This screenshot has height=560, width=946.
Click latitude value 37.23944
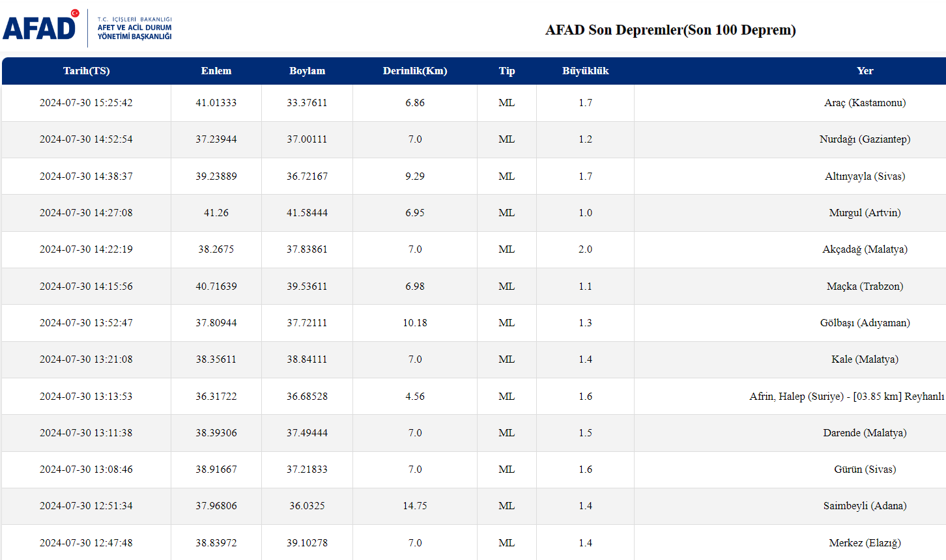point(216,139)
